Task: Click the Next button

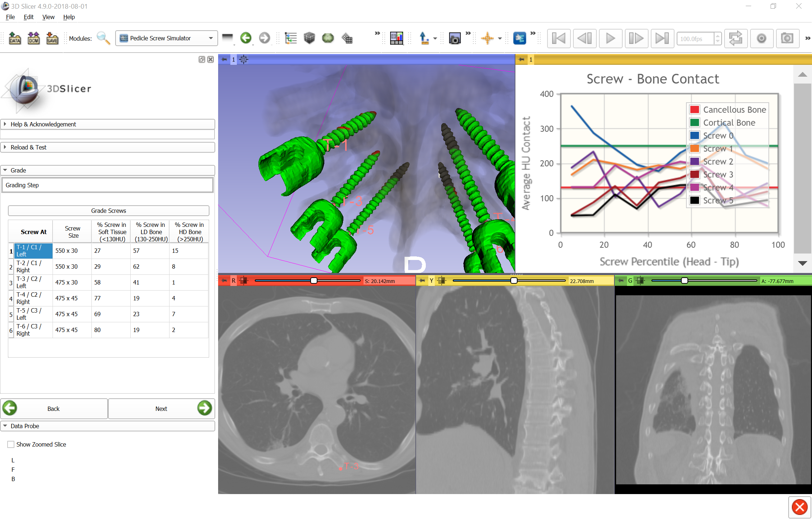Action: (161, 409)
